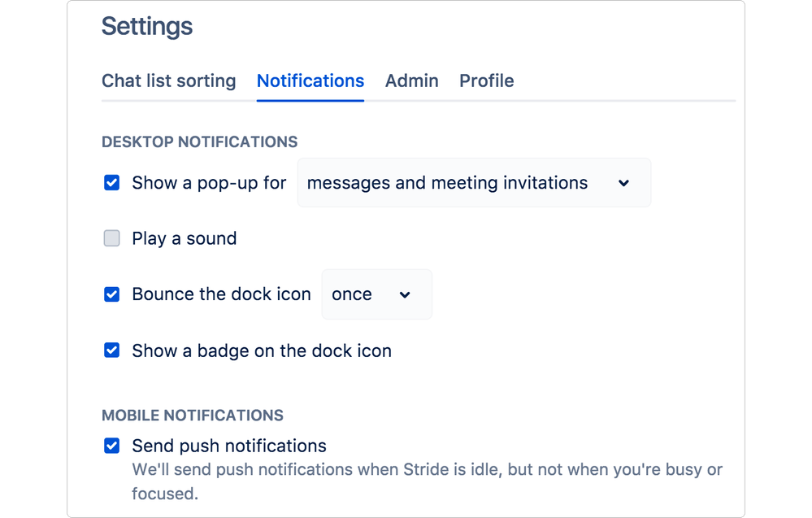Screen dimensions: 812x518
Task: Uncheck Show a badge on the dock icon
Action: pyautogui.click(x=111, y=350)
